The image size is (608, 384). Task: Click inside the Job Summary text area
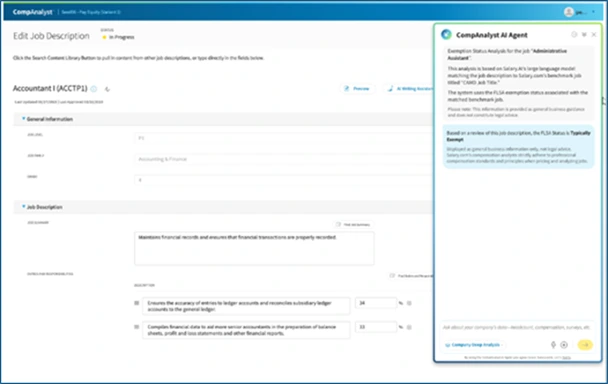(x=254, y=249)
